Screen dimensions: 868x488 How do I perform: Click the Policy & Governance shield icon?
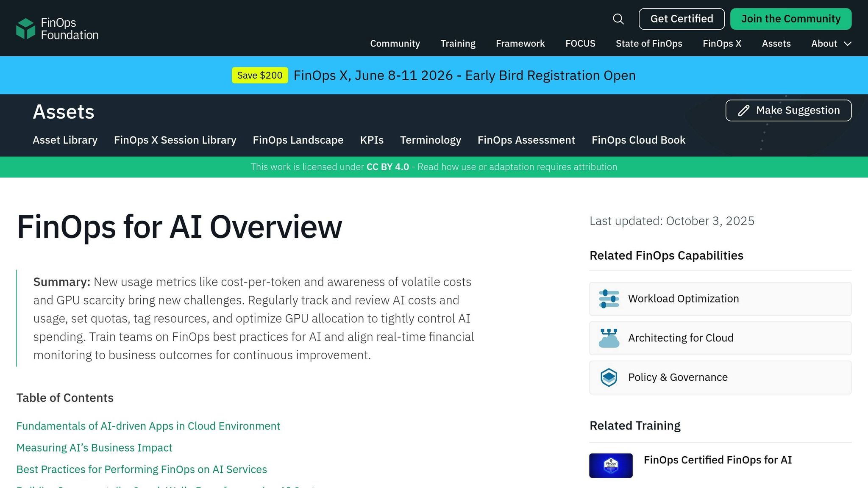[x=609, y=377]
